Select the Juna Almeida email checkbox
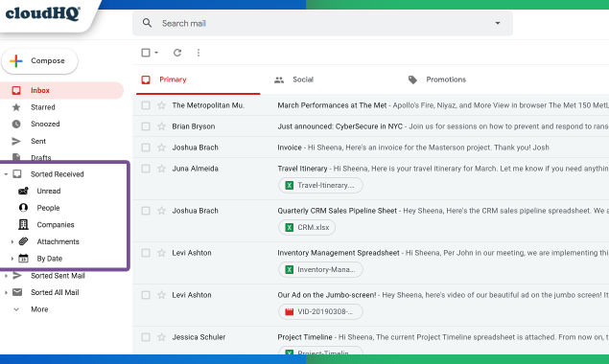Image resolution: width=609 pixels, height=364 pixels. pos(146,169)
